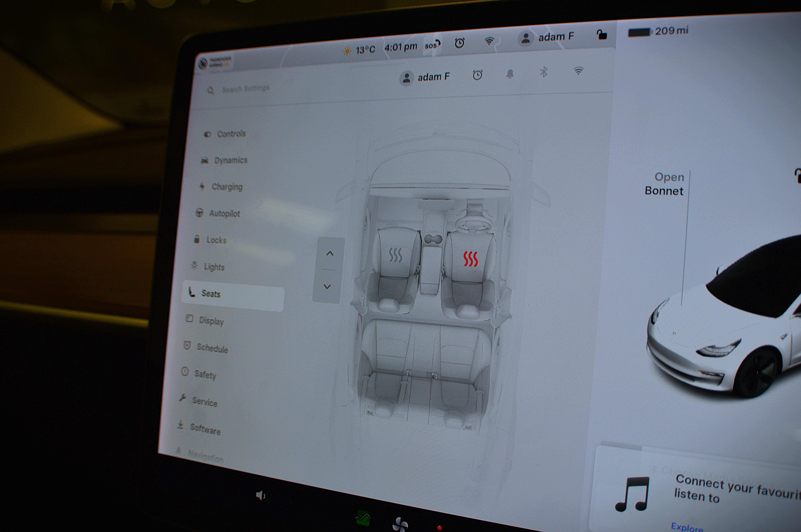The width and height of the screenshot is (801, 532).
Task: Tap the lock icon in the top status bar
Action: click(x=602, y=35)
